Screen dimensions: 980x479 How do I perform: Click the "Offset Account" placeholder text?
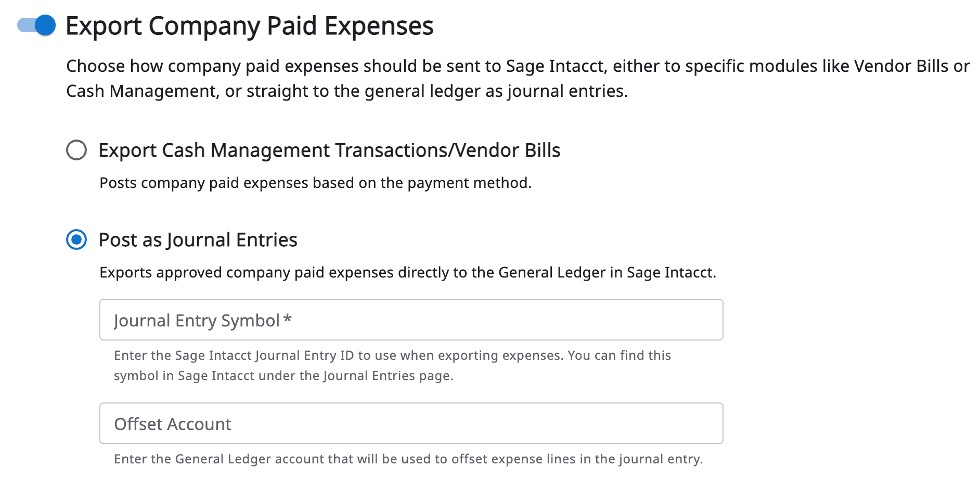[x=173, y=424]
